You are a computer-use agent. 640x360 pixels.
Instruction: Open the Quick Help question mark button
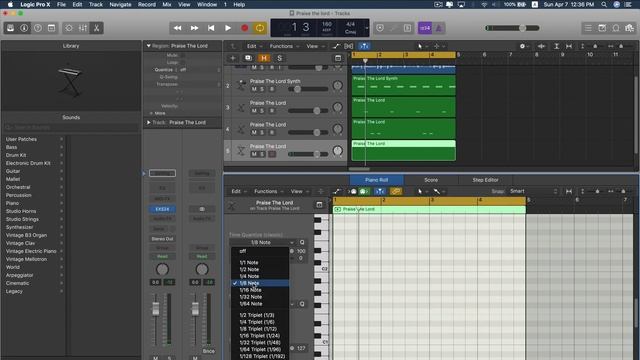[38, 28]
